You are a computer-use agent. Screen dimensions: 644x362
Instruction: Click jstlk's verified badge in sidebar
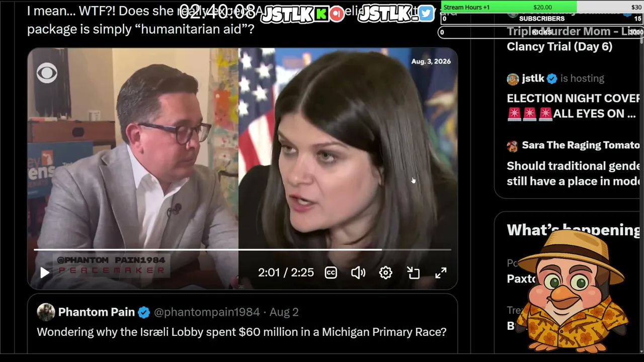[x=552, y=78]
